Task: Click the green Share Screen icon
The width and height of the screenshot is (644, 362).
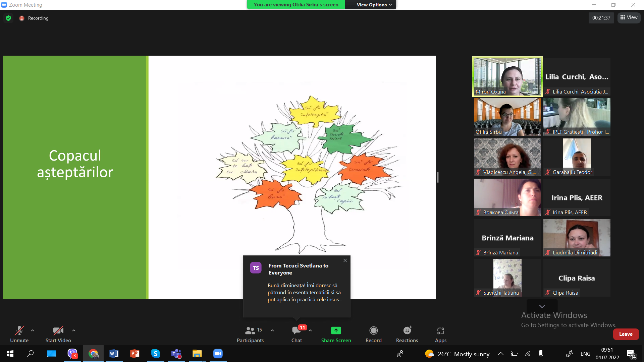Action: (336, 330)
